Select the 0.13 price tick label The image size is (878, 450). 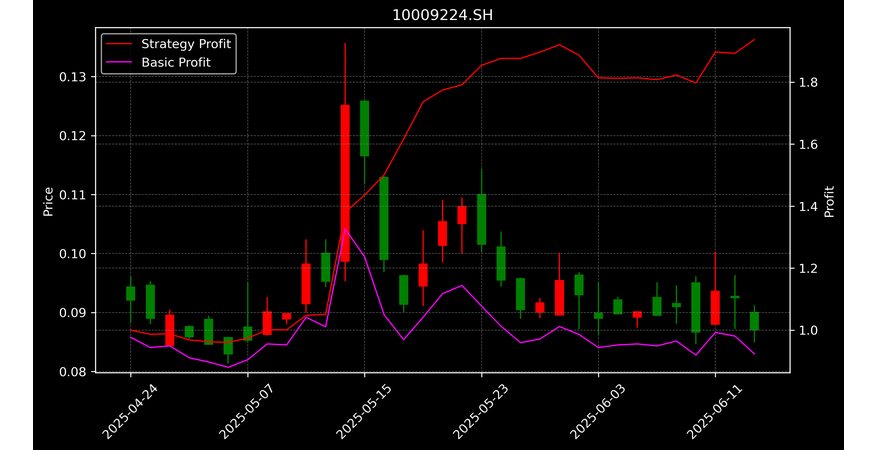click(x=72, y=77)
